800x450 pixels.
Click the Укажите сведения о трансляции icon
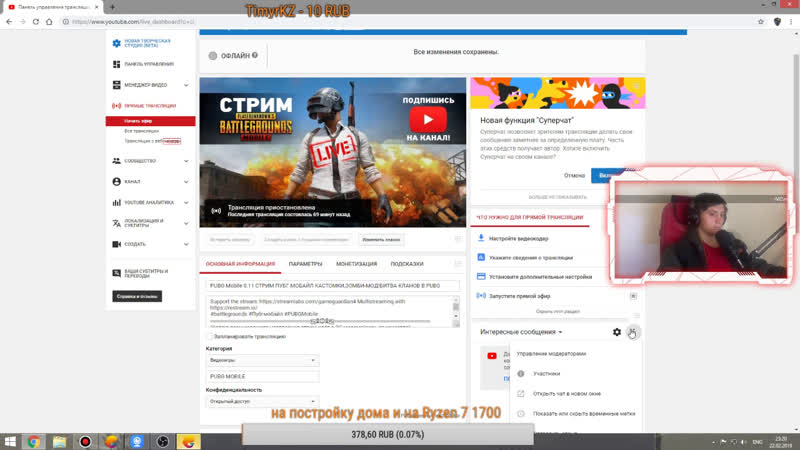coord(481,258)
